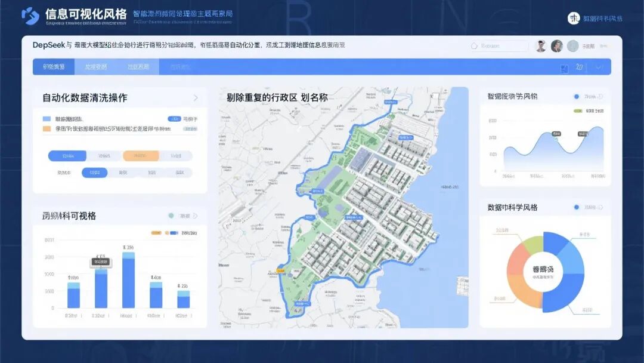Toggle the orange legend item on the bar chart
Viewport: 644px width, 363px height.
pos(156,232)
